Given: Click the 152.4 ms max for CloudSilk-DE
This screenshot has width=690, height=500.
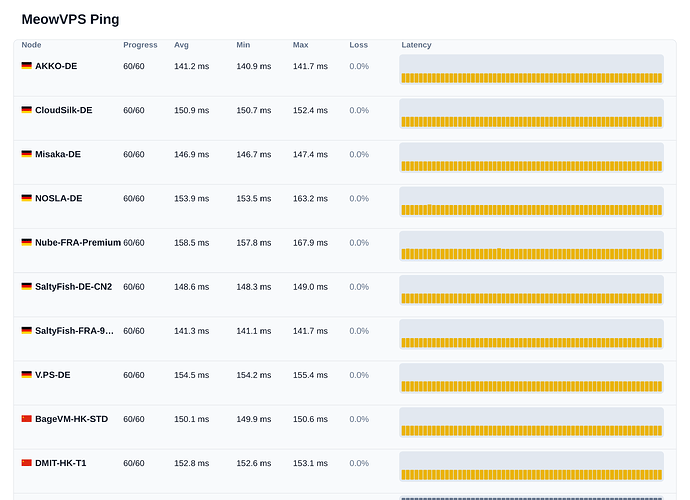Looking at the screenshot, I should [x=310, y=110].
